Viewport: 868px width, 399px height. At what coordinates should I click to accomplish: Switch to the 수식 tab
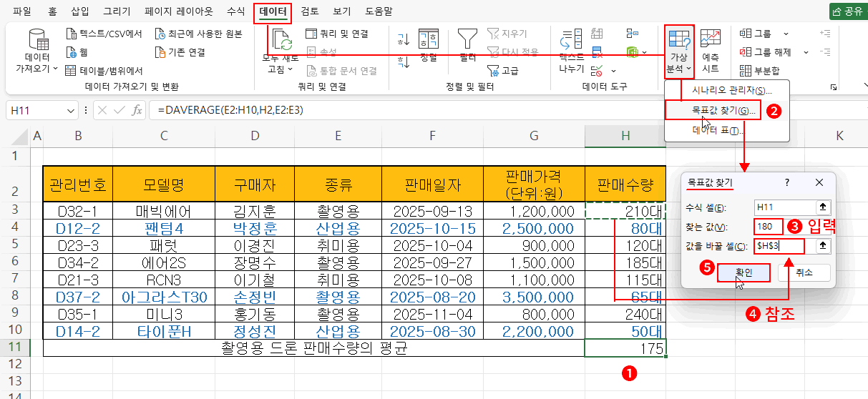(x=235, y=11)
